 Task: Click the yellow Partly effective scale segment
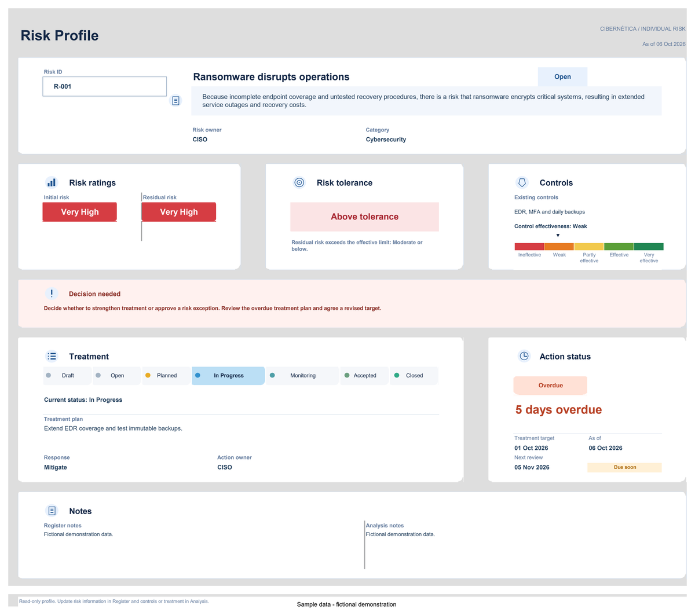[589, 247]
